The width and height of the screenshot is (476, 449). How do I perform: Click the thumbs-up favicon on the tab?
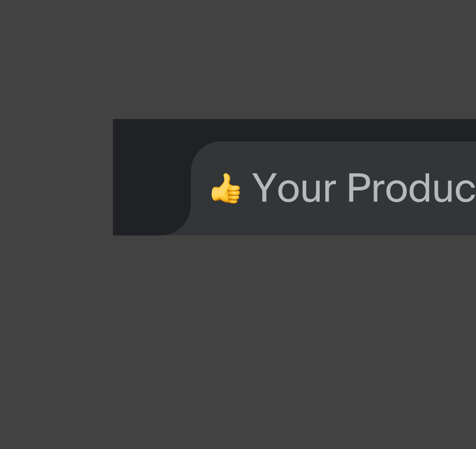[226, 188]
